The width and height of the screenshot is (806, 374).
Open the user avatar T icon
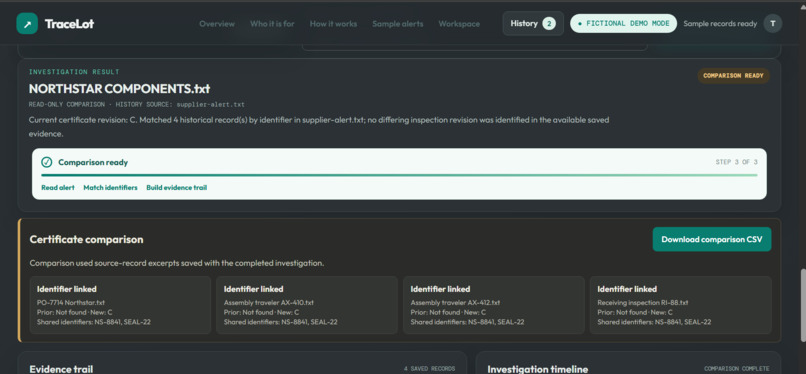click(x=773, y=24)
